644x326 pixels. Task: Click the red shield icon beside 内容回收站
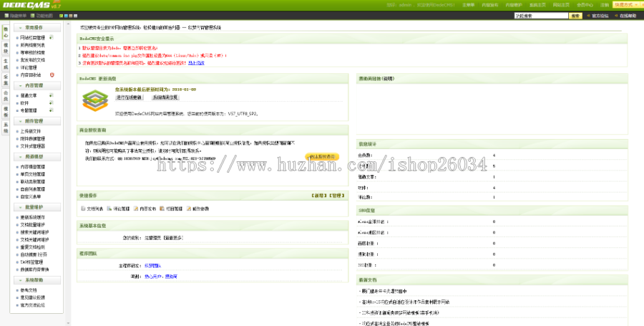point(52,75)
